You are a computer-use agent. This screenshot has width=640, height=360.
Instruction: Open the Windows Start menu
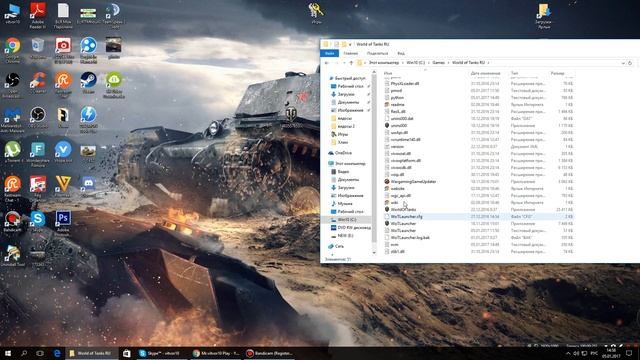click(x=8, y=353)
